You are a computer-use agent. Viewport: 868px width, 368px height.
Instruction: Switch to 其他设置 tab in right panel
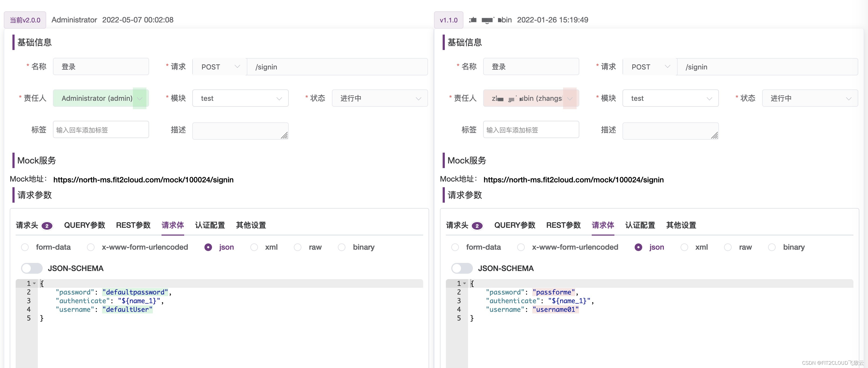point(681,225)
